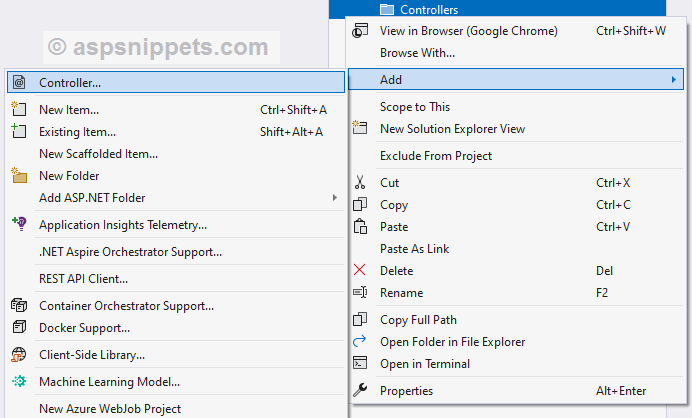The height and width of the screenshot is (418, 692).
Task: Click the View in Browser icon
Action: pos(360,31)
